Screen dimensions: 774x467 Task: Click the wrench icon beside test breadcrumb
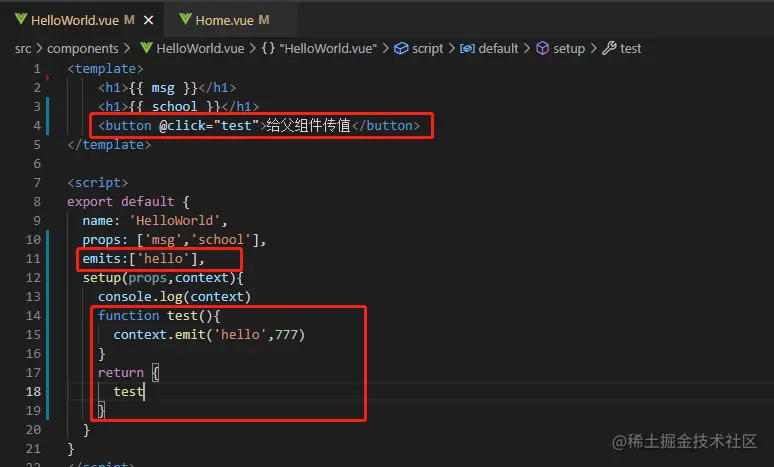[609, 48]
